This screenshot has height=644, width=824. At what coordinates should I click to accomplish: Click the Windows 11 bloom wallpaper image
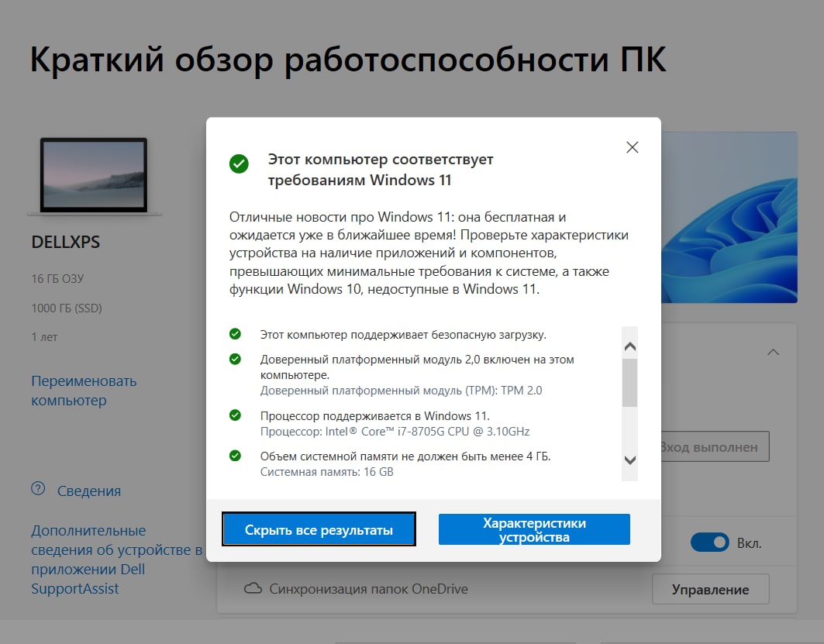(729, 218)
